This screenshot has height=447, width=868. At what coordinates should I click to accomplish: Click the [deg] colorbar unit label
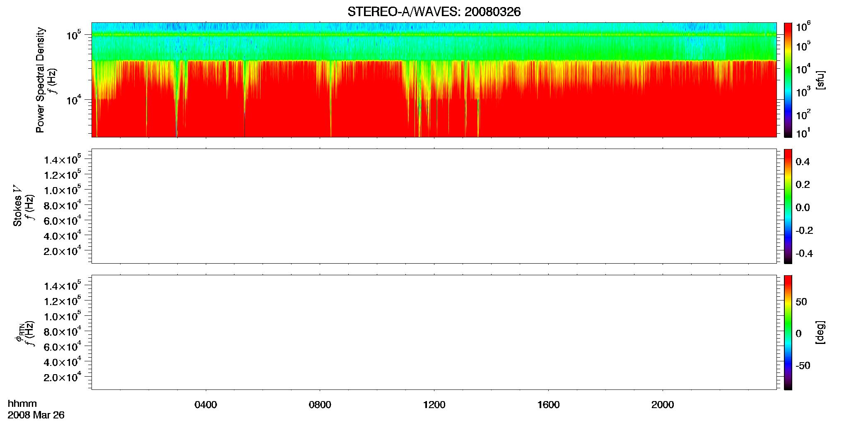point(820,332)
